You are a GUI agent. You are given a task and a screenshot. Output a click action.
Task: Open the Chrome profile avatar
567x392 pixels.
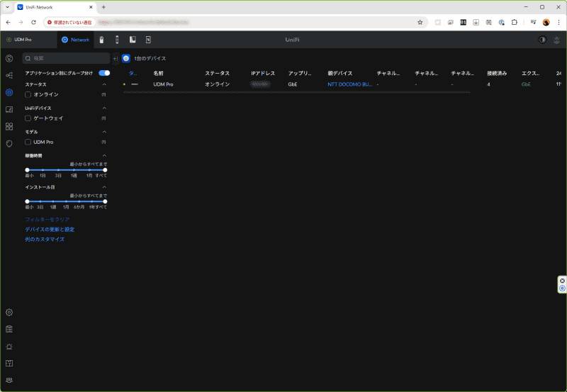pos(546,23)
